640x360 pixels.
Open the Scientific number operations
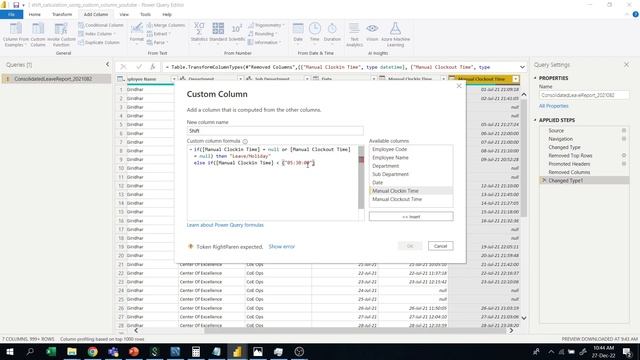[237, 33]
